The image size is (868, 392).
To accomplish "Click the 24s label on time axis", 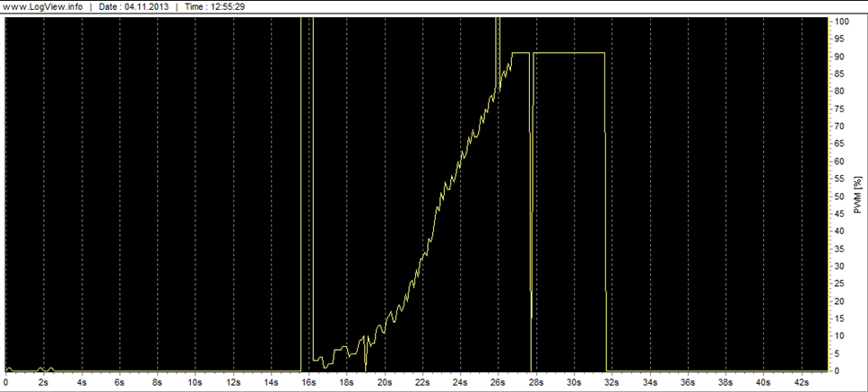I will tap(460, 382).
